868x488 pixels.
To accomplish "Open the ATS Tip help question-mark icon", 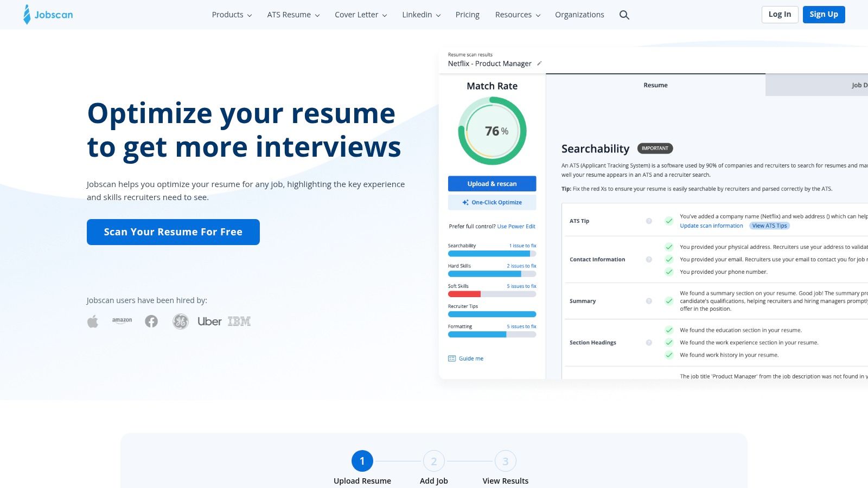I will click(x=649, y=221).
